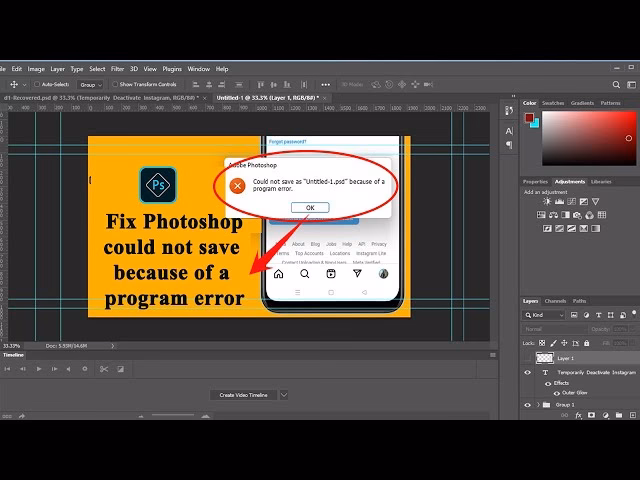
Task: Enable Show Transform Controls checkbox
Action: pos(115,84)
